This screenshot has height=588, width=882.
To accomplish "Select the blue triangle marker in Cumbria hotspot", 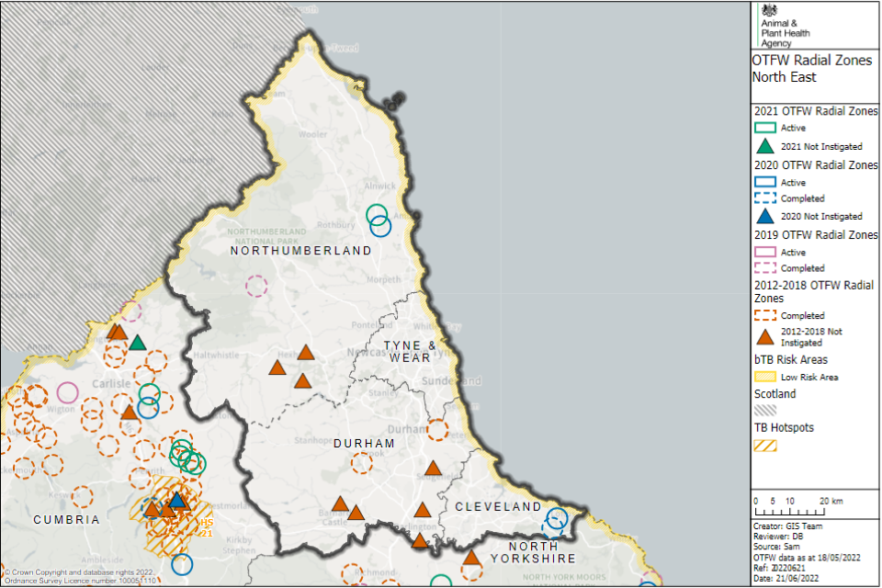I will (x=177, y=499).
